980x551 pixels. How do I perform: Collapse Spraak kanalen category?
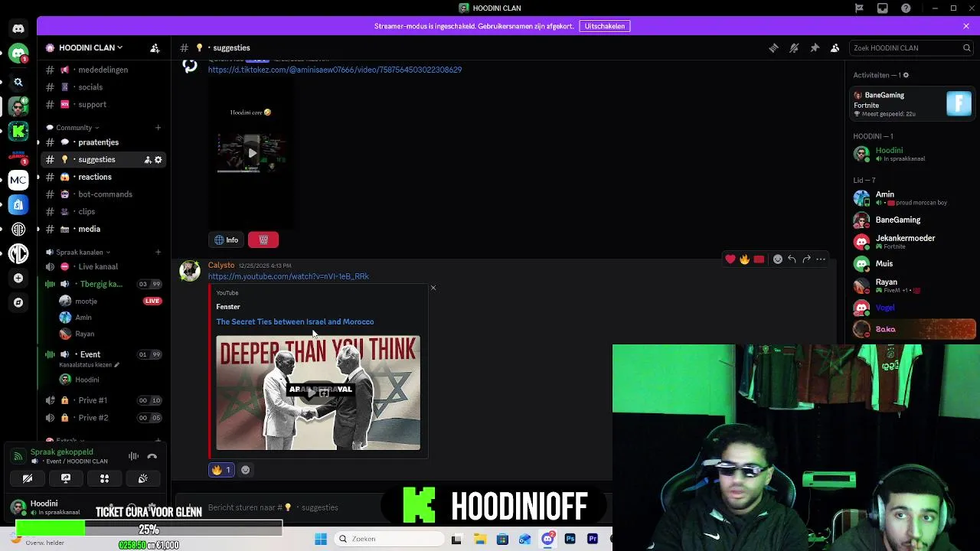pyautogui.click(x=79, y=253)
